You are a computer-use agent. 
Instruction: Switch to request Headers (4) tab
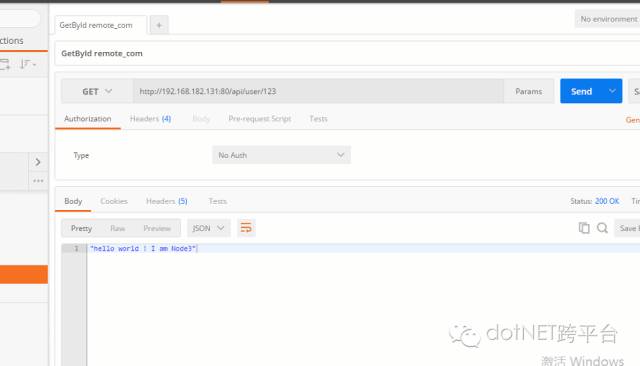pyautogui.click(x=150, y=119)
